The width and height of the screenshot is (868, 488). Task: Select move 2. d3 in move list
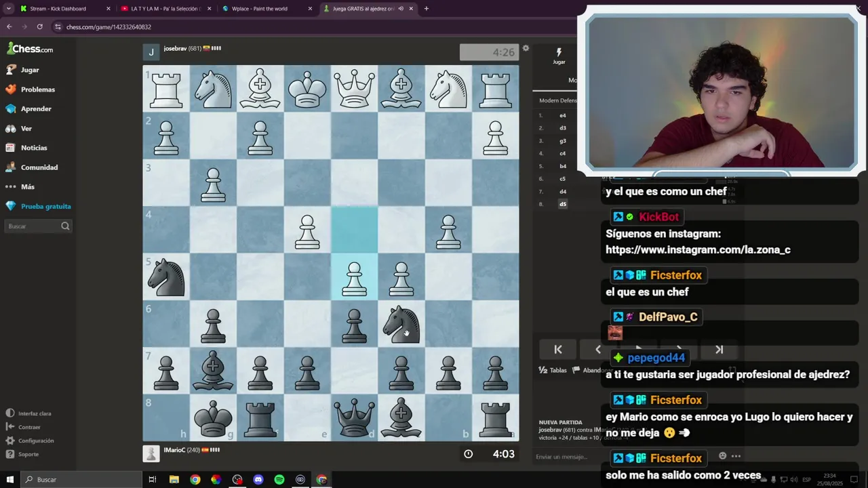tap(563, 128)
